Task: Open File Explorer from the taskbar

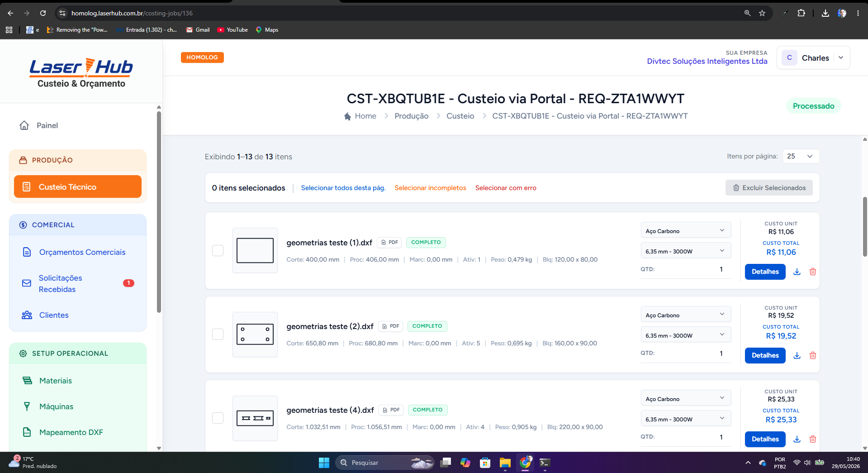Action: [505, 463]
